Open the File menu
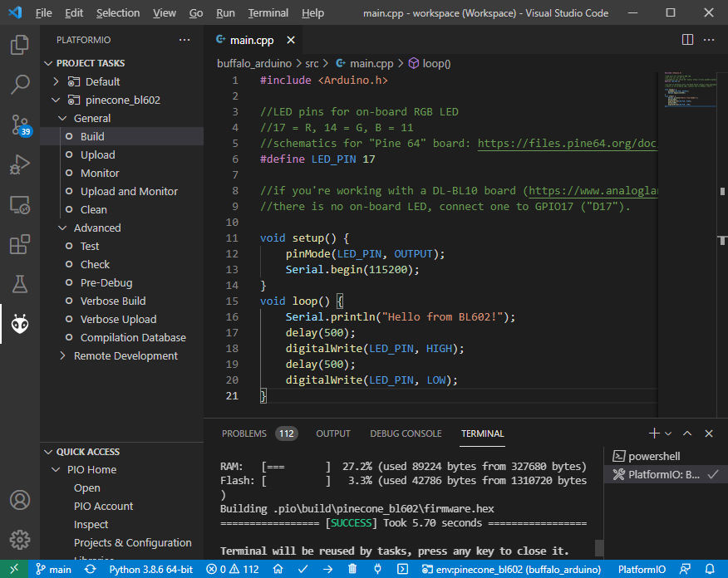The width and height of the screenshot is (728, 578). click(x=44, y=13)
